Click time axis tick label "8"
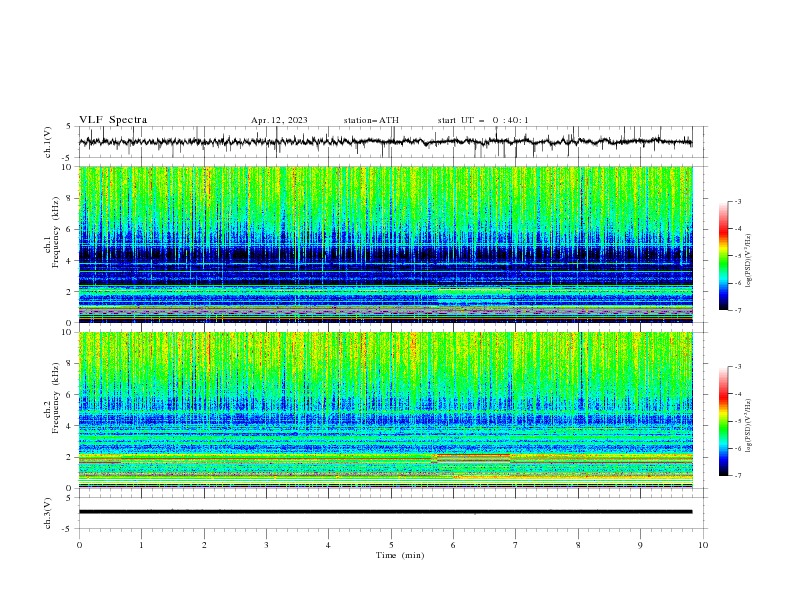This screenshot has height=612, width=792. pos(578,545)
